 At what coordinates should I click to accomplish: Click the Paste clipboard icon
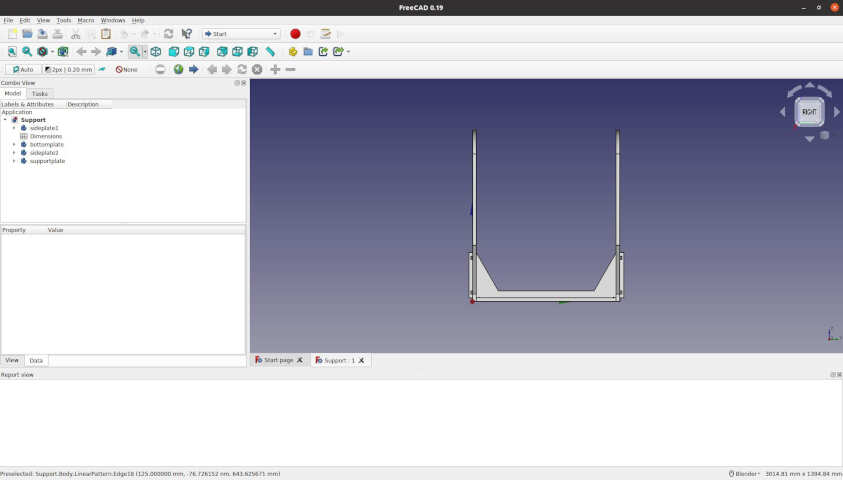pos(106,34)
